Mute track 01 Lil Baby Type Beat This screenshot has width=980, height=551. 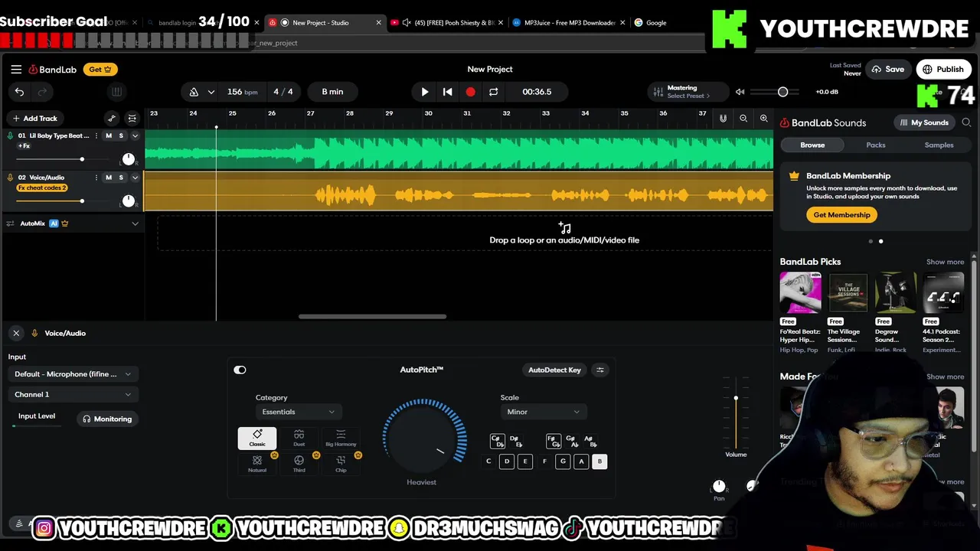click(x=108, y=135)
